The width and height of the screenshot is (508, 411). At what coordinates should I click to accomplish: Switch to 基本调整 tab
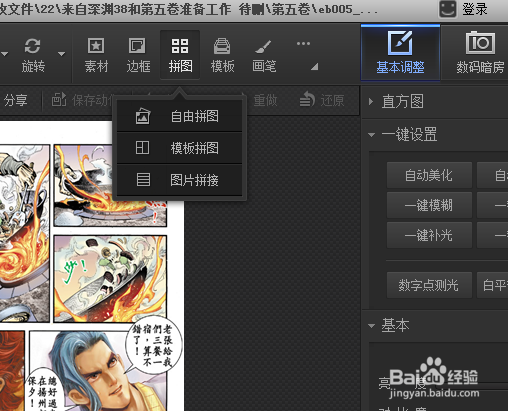tap(400, 52)
